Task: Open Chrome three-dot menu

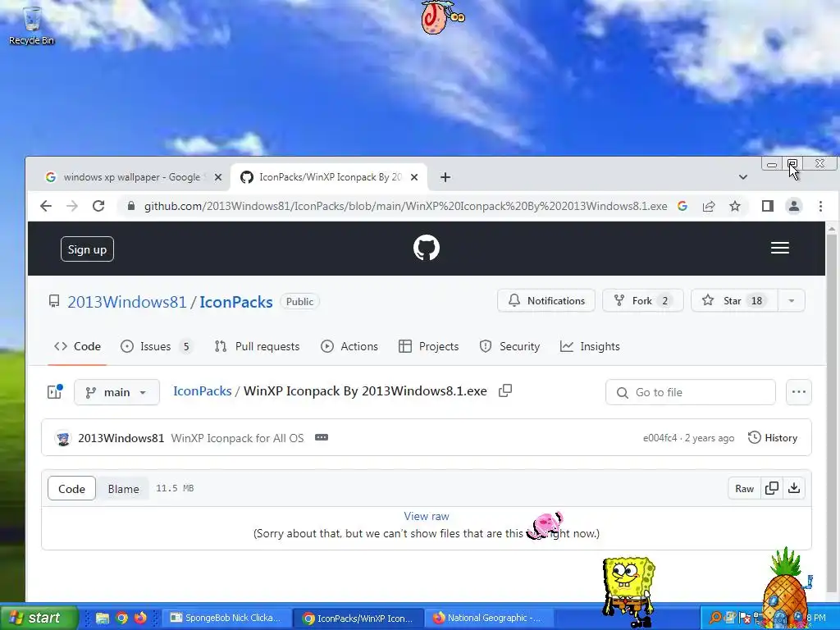Action: pyautogui.click(x=820, y=206)
